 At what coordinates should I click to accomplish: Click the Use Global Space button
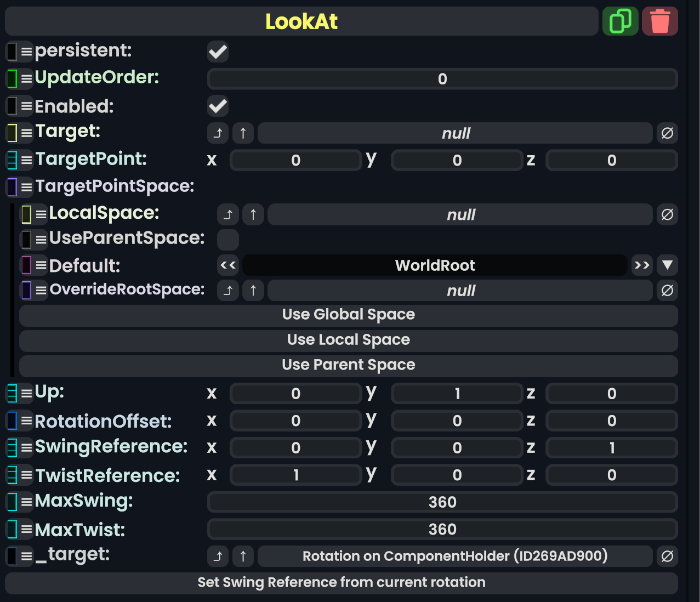[348, 315]
